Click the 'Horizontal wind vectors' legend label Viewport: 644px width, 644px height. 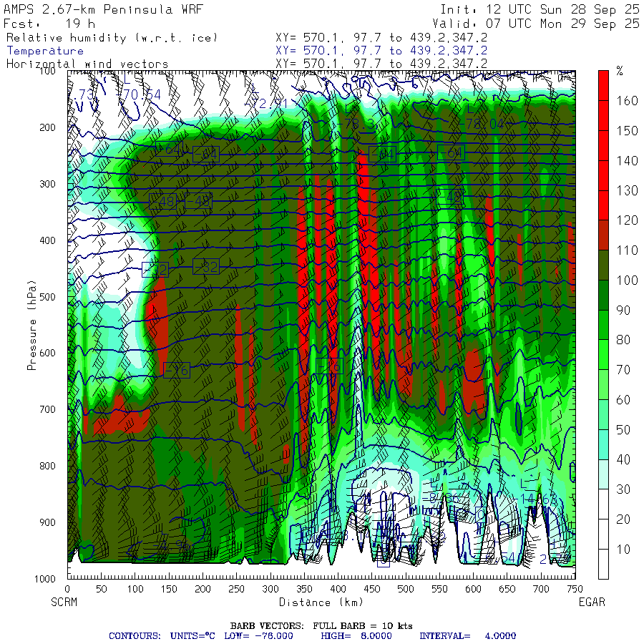pyautogui.click(x=87, y=64)
